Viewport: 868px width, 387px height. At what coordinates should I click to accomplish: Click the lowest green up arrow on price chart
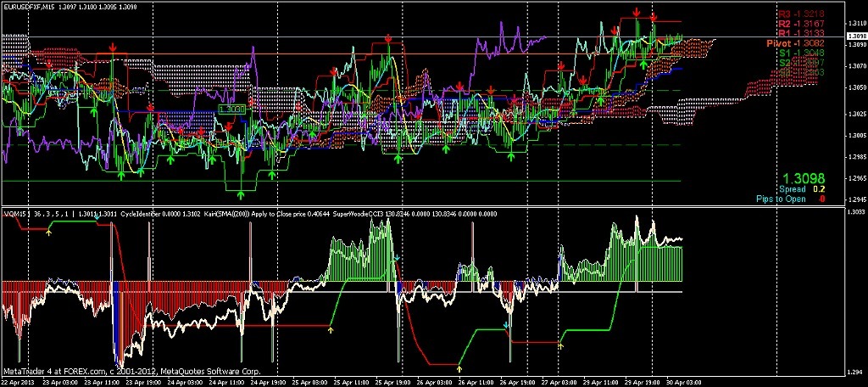tap(242, 196)
